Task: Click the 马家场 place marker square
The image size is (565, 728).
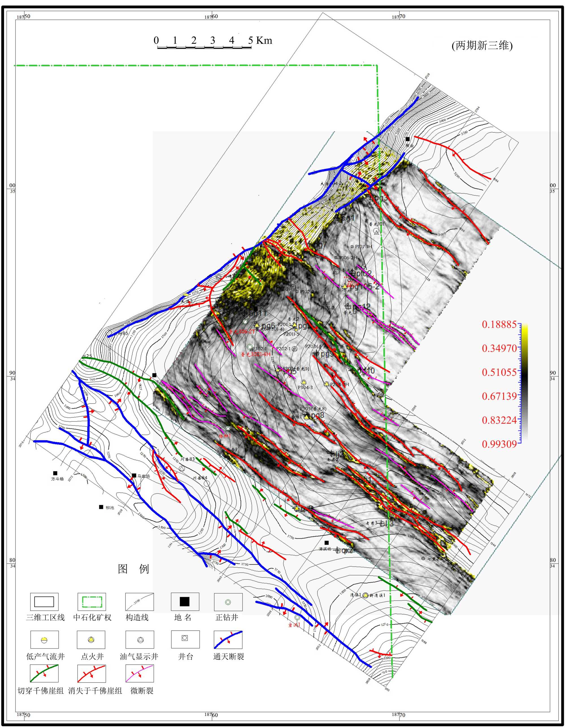Action: pyautogui.click(x=134, y=475)
